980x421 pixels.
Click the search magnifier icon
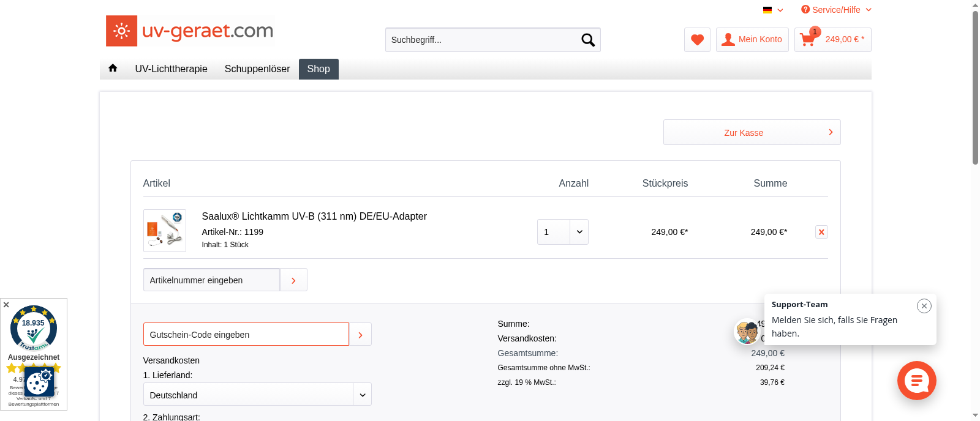pyautogui.click(x=587, y=40)
